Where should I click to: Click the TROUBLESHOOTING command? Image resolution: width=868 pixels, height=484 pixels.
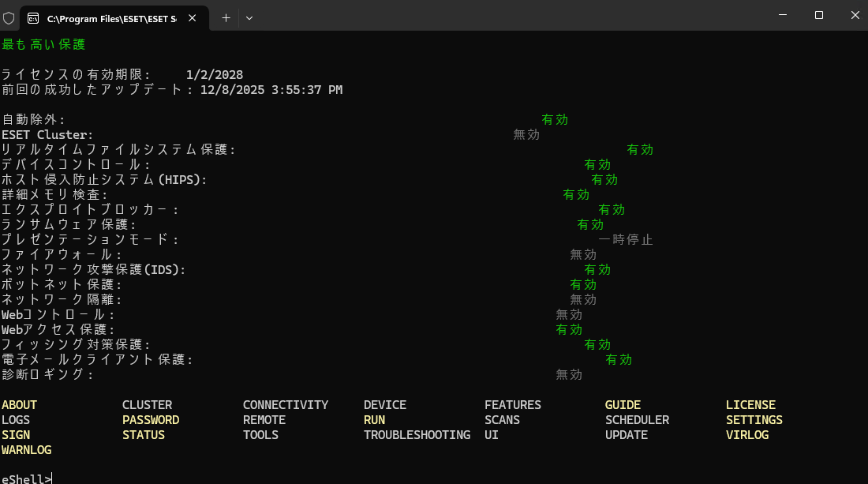(x=417, y=435)
